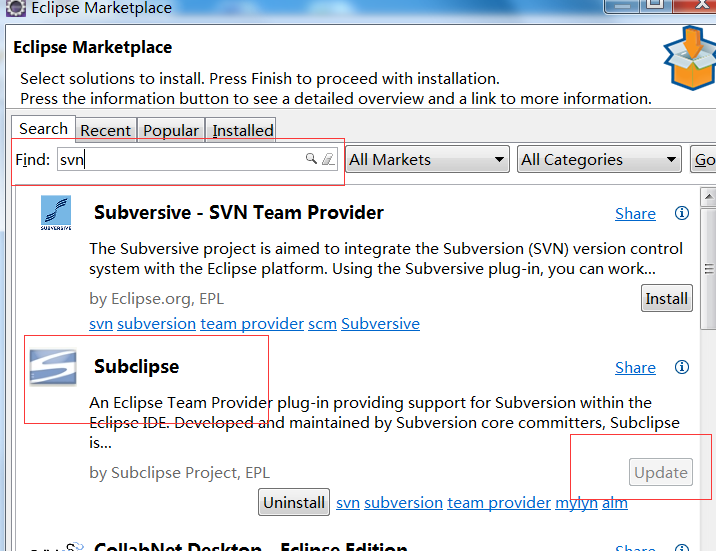Switch to the Installed tab
Image resolution: width=716 pixels, height=551 pixels.
(241, 131)
